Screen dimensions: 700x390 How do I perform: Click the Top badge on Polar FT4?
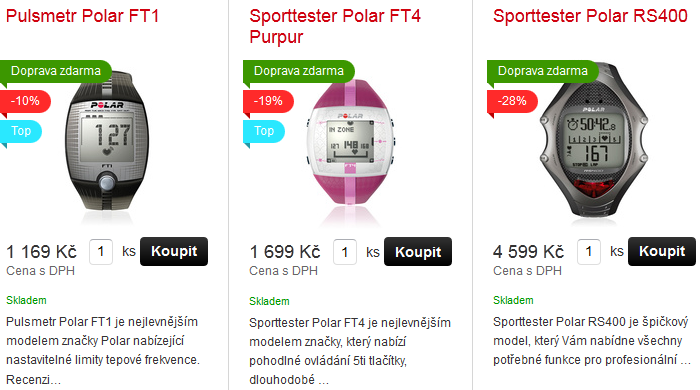tap(264, 131)
